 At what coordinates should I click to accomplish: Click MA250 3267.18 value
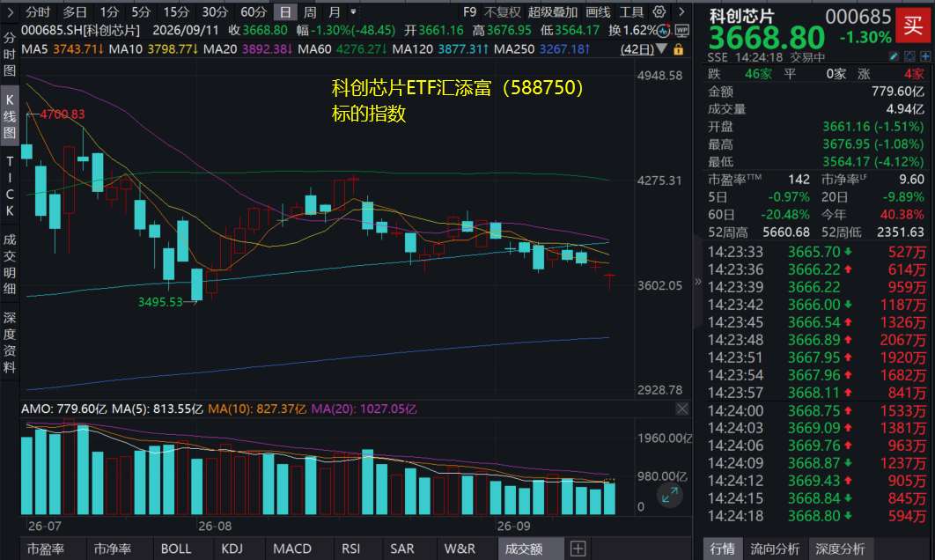pyautogui.click(x=564, y=49)
